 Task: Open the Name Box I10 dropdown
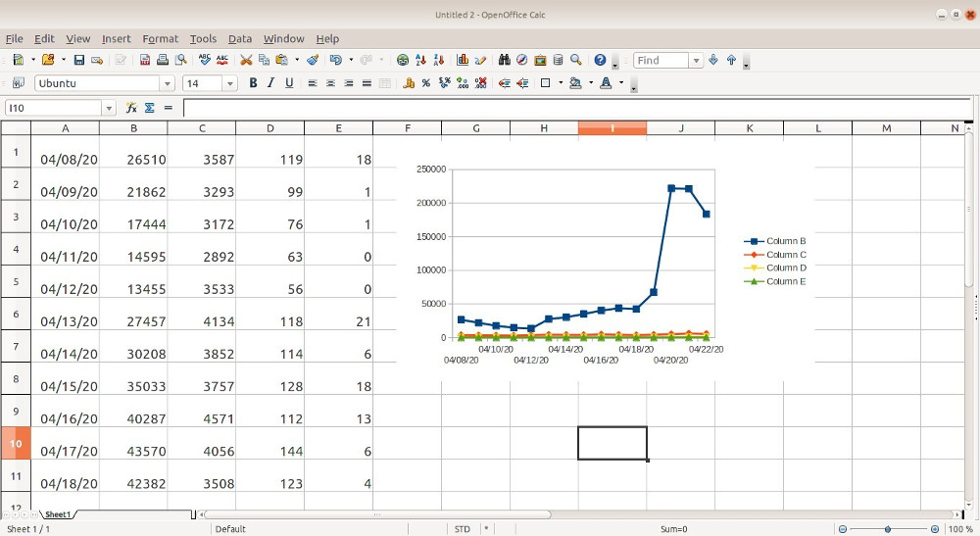coord(108,108)
